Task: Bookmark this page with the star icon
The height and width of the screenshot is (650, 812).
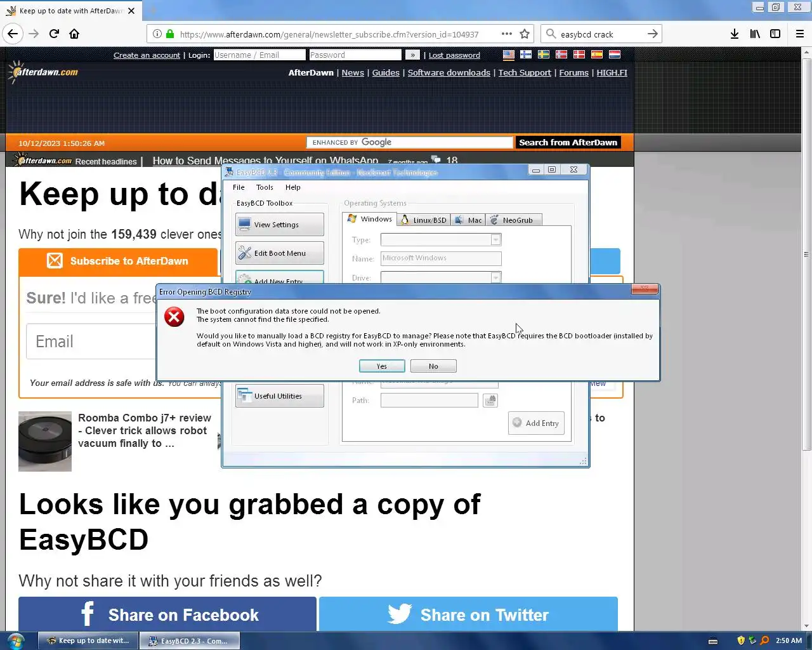Action: coord(525,34)
